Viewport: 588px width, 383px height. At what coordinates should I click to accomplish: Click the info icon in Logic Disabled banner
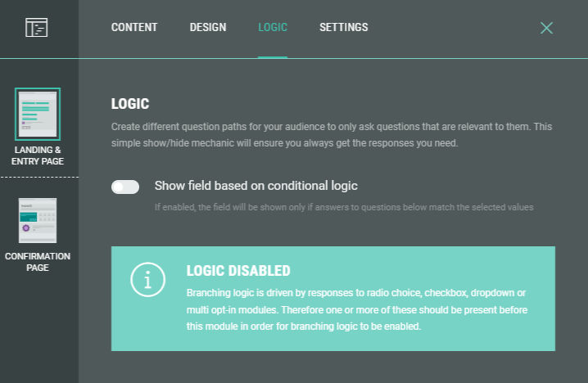point(148,282)
